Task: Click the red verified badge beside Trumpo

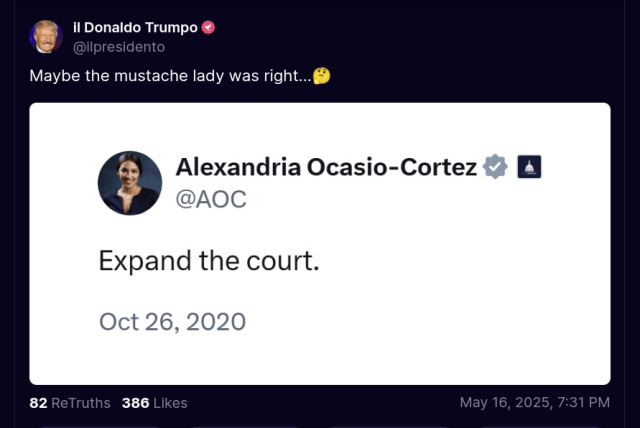Action: pos(208,27)
